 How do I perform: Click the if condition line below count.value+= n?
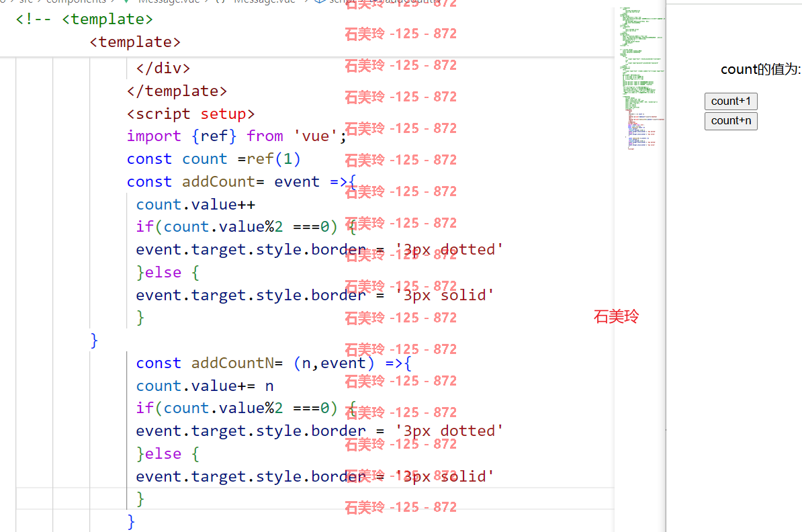click(x=246, y=408)
